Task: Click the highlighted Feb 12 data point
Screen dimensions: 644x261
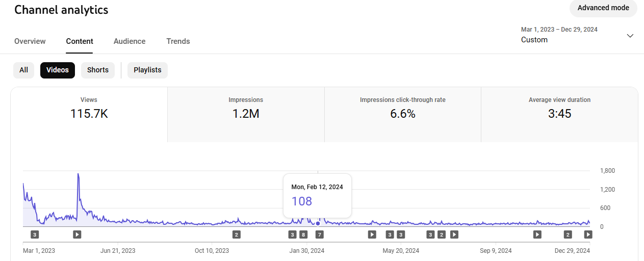Action: coord(318,223)
